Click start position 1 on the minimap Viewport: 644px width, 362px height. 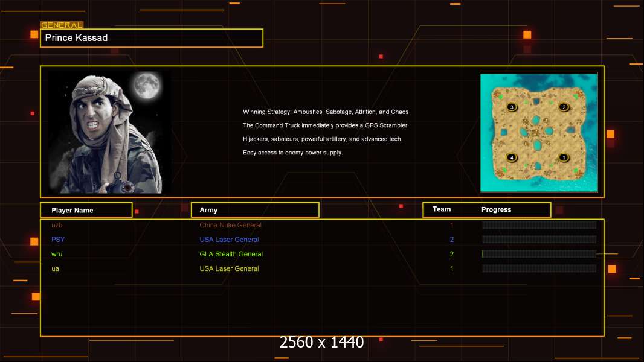point(564,157)
